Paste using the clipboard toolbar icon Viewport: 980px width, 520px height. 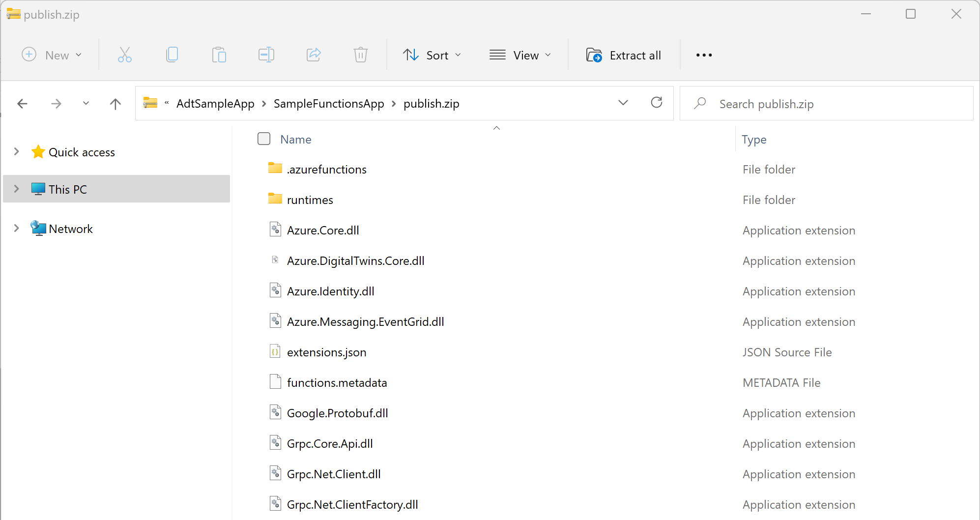click(x=219, y=55)
